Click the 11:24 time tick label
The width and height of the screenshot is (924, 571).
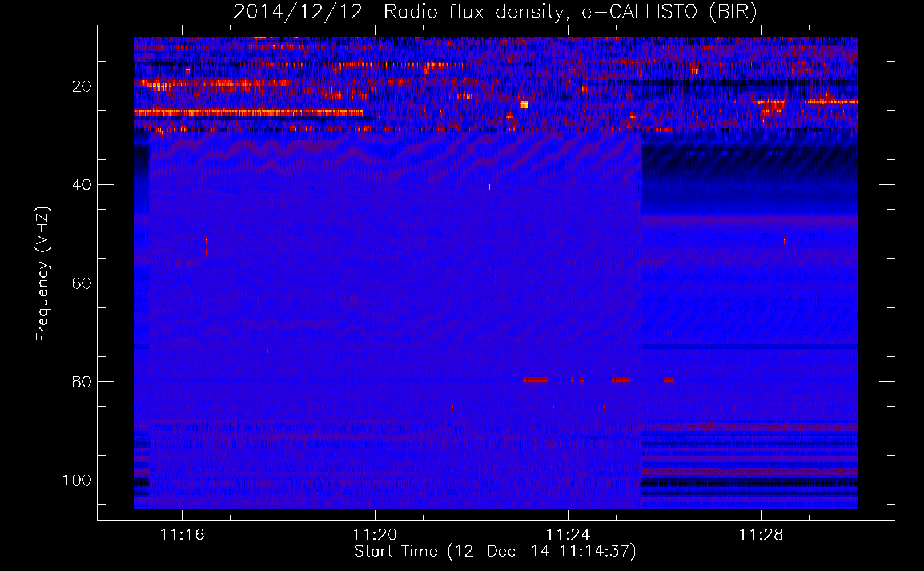[x=568, y=535]
